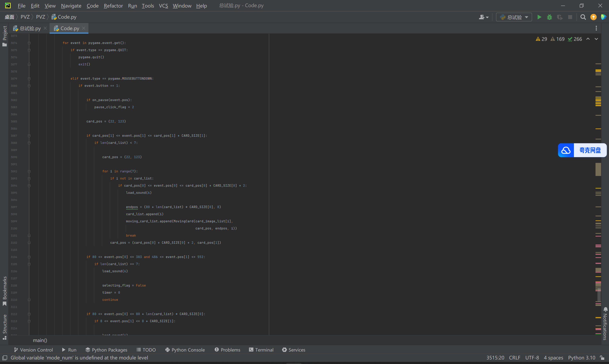This screenshot has width=609, height=364.
Task: Open the Navigate menu
Action: [x=71, y=6]
